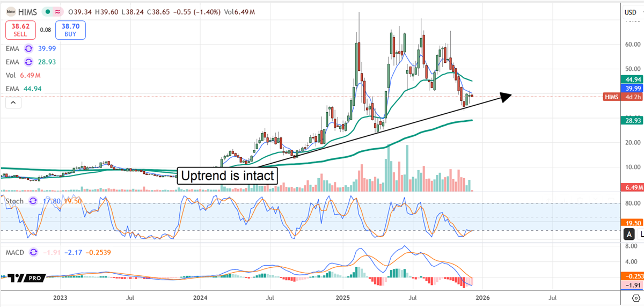Click the 2025 label on time axis
Image resolution: width=644 pixels, height=307 pixels.
pyautogui.click(x=344, y=297)
